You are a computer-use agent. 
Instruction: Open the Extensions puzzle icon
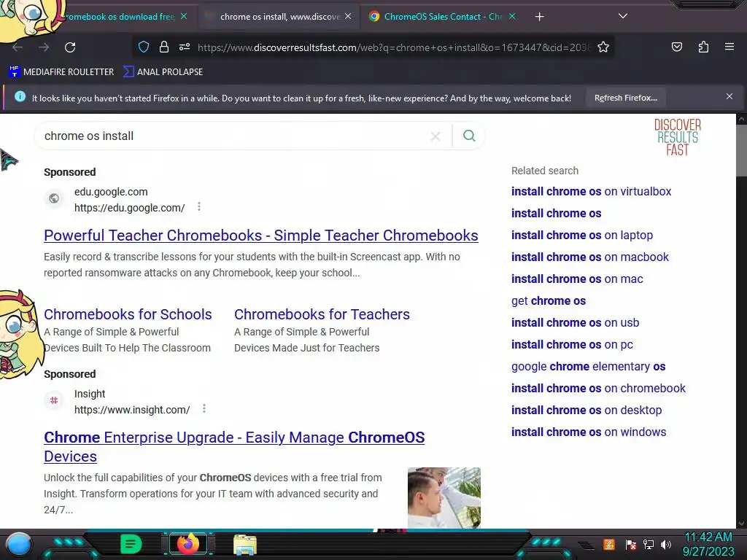(x=703, y=47)
